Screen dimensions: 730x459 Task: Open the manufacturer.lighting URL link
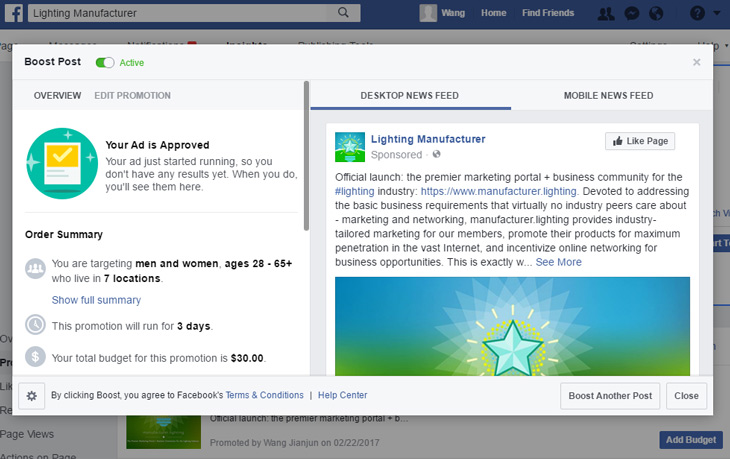(499, 191)
